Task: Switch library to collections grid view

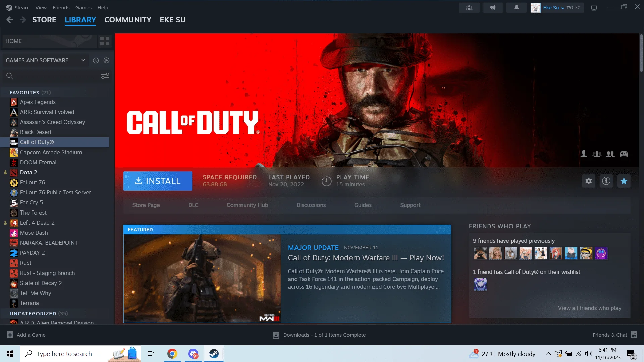Action: tap(105, 41)
